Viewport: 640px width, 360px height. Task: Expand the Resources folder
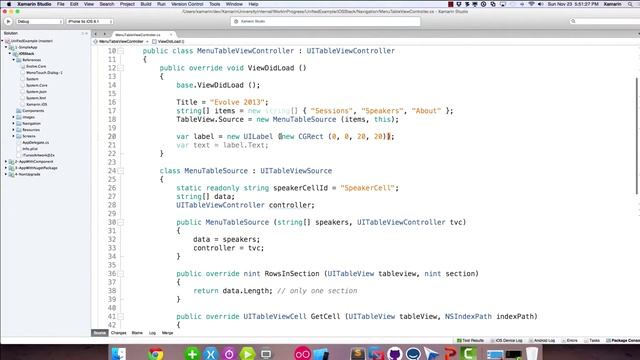tap(13, 130)
